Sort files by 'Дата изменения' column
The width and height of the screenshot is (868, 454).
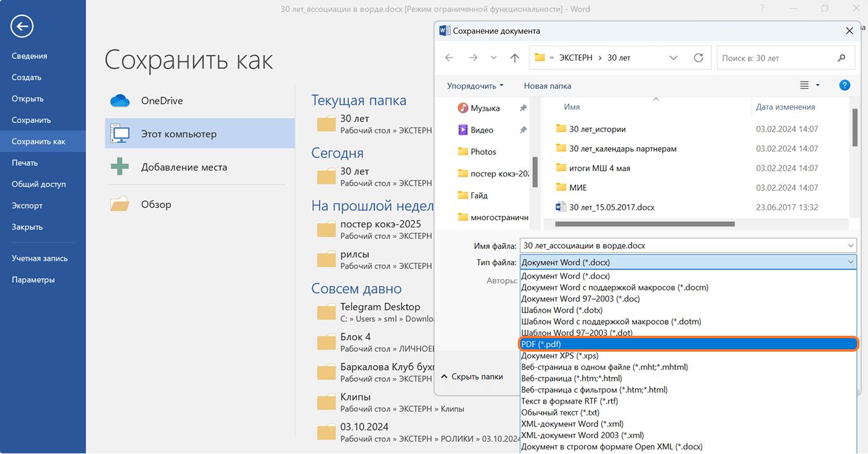pos(785,107)
